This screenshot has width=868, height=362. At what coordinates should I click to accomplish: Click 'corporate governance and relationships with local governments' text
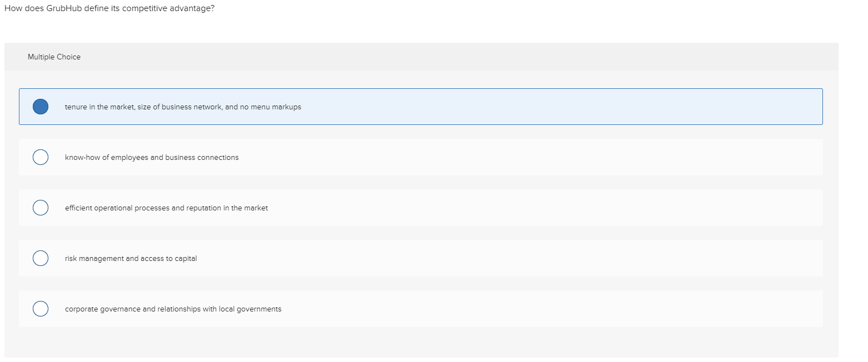click(x=173, y=309)
